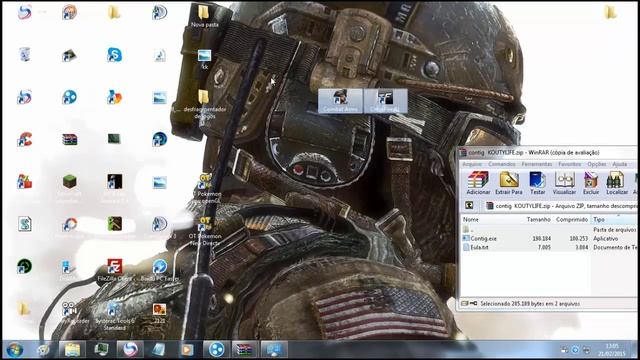Select the Sysinternals Tools Standard shortcut

click(x=114, y=316)
